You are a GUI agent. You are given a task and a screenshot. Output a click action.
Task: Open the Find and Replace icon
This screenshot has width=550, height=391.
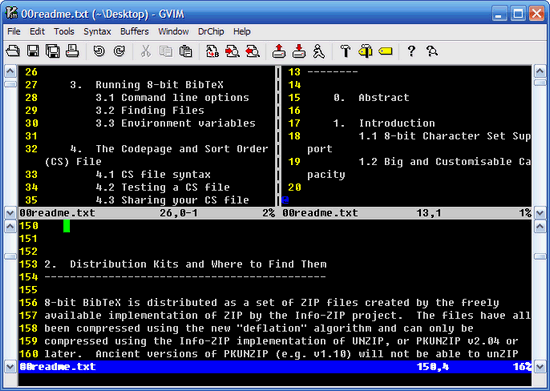pyautogui.click(x=212, y=52)
